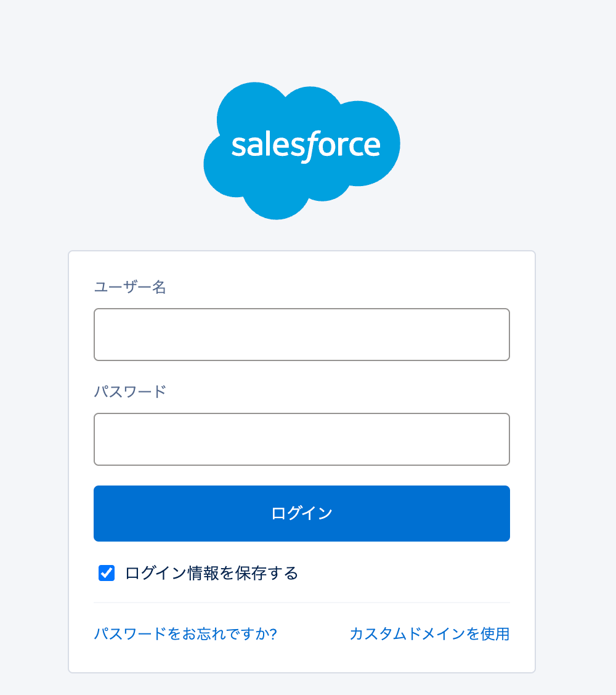The image size is (616, 695).
Task: Focus the ユーザー名 input field
Action: [x=302, y=335]
